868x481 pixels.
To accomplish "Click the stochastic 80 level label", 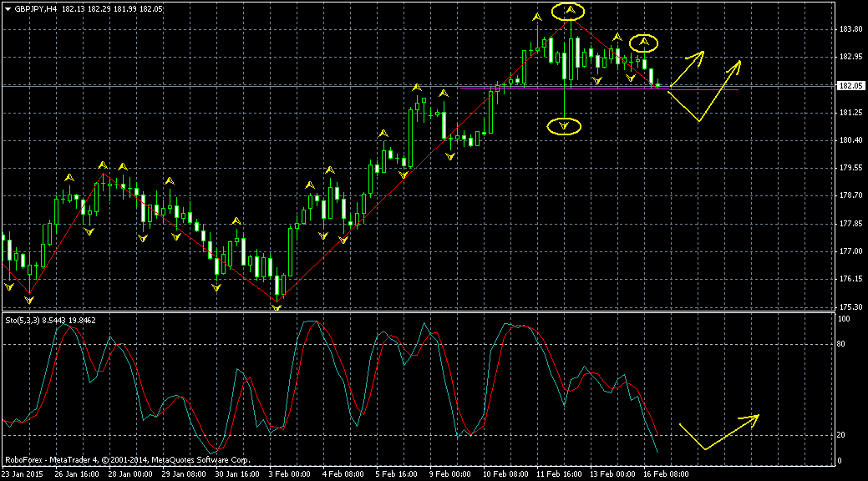I will click(x=844, y=343).
